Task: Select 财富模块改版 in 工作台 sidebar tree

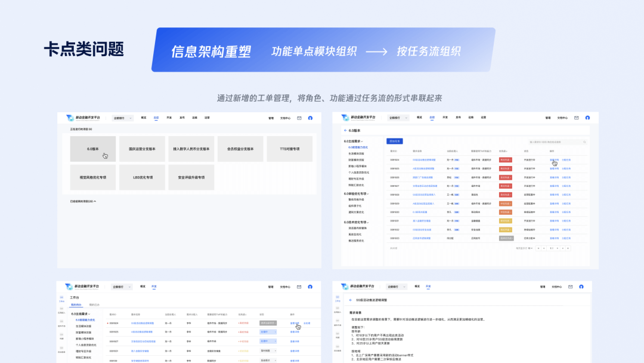Action: pyautogui.click(x=83, y=333)
